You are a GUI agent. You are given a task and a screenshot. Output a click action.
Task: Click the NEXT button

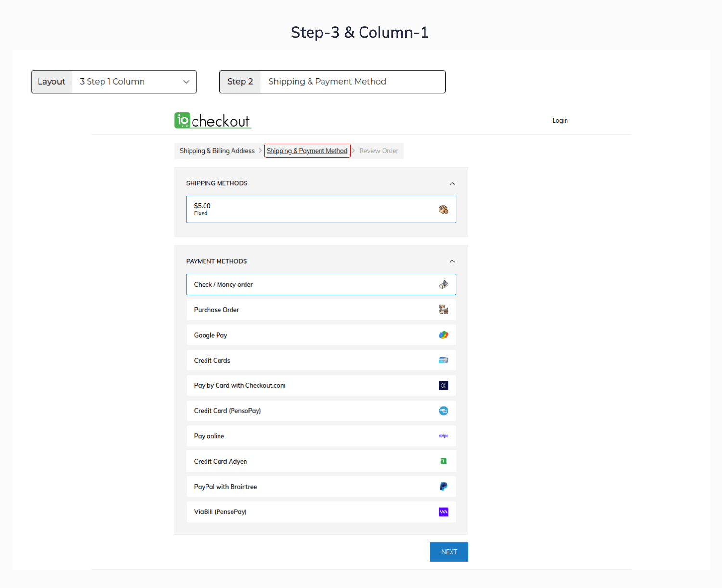[449, 552]
